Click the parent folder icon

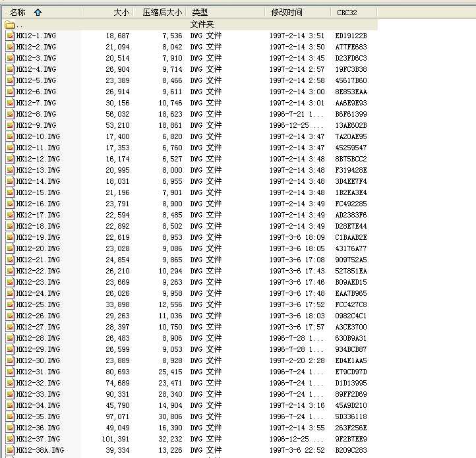click(x=10, y=24)
